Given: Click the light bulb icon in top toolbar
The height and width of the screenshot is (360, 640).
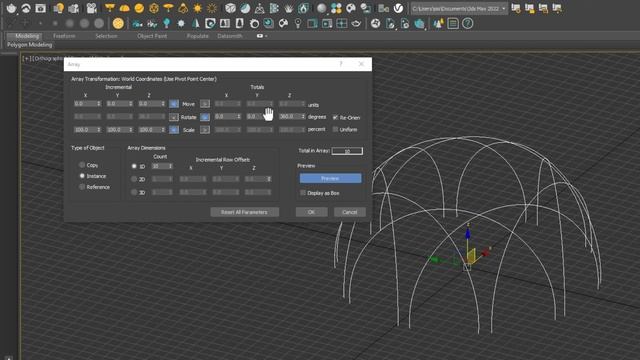Looking at the screenshot, I should (x=59, y=8).
